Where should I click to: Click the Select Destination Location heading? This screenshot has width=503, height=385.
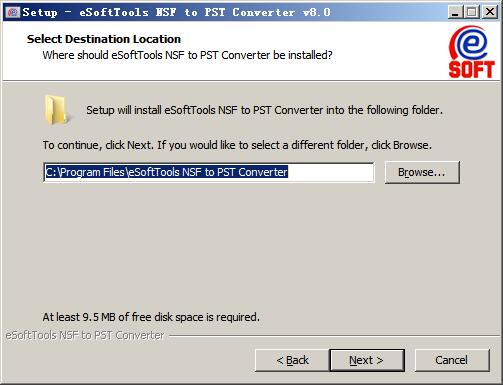tap(104, 39)
